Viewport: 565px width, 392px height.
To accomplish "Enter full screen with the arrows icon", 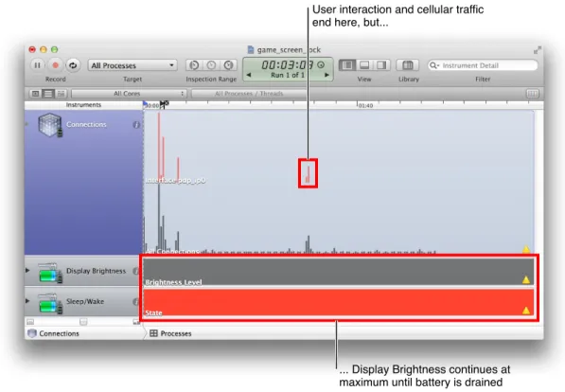I will pos(538,50).
